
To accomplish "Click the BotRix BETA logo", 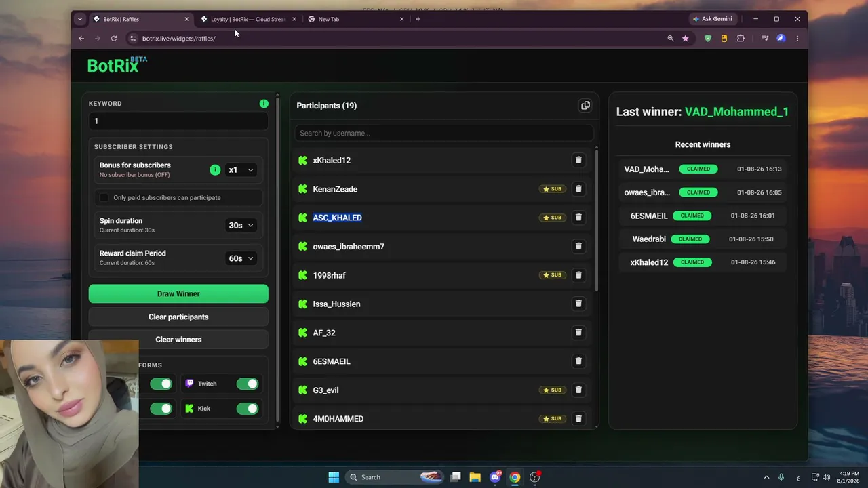I will 117,65.
